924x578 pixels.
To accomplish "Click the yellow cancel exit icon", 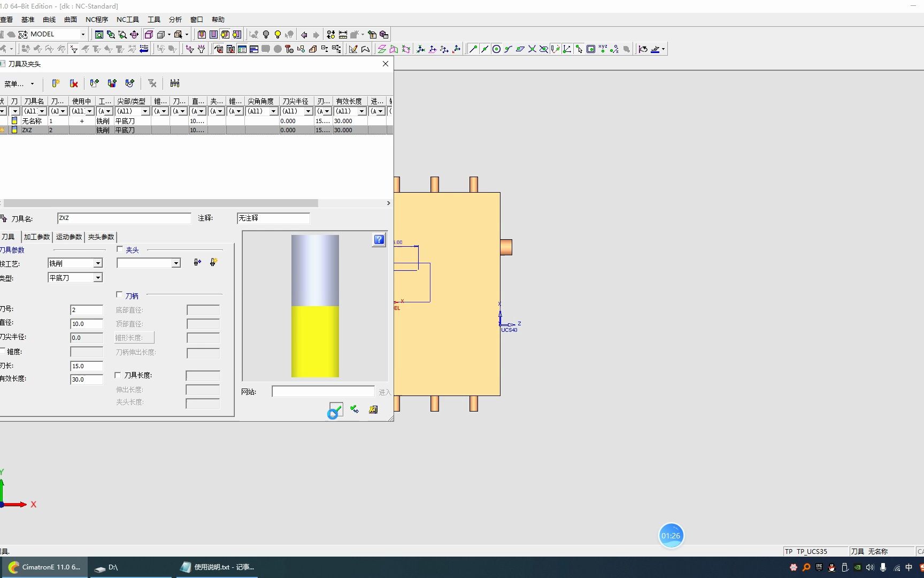I will point(373,409).
